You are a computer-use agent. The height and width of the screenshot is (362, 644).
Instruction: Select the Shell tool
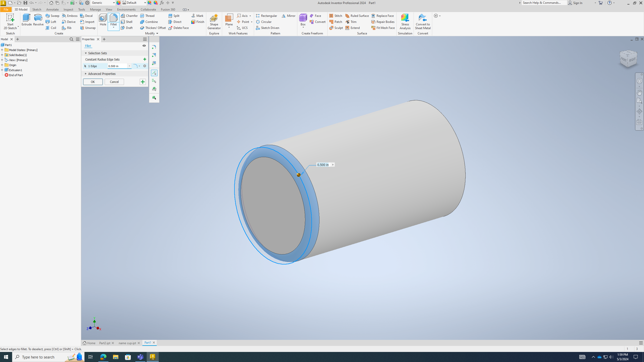[x=127, y=22]
